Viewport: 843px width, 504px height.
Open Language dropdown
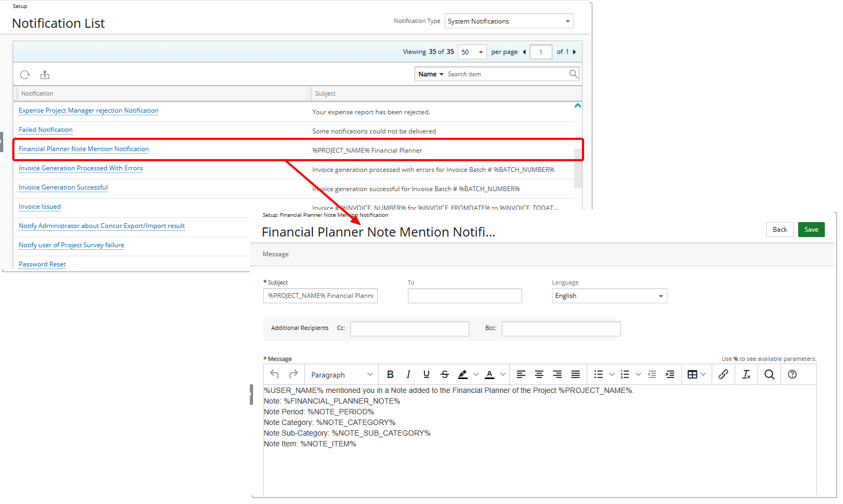(609, 296)
